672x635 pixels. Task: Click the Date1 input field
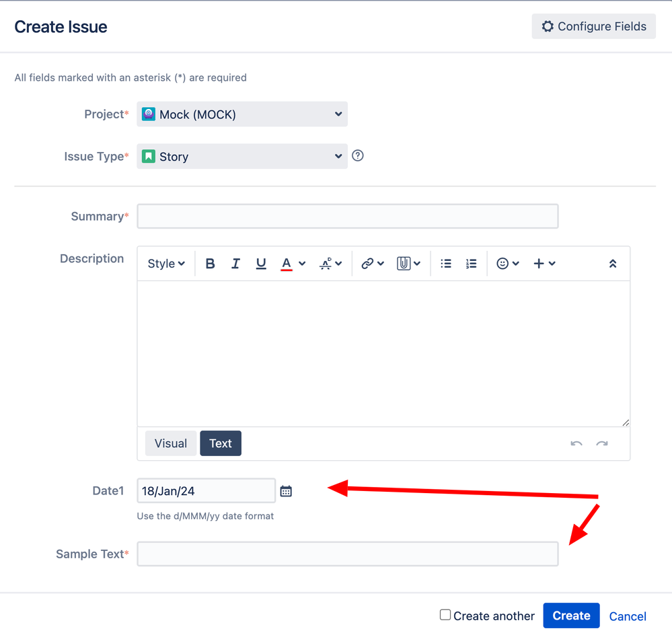[206, 490]
